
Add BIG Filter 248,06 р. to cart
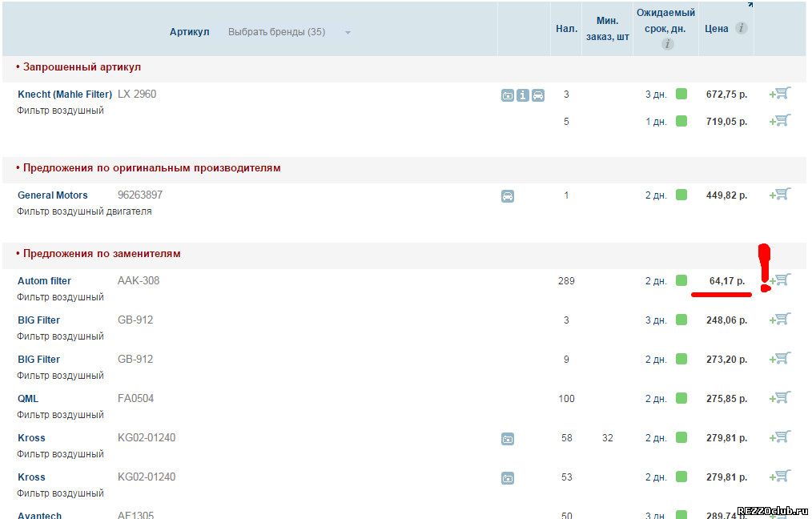pyautogui.click(x=780, y=320)
